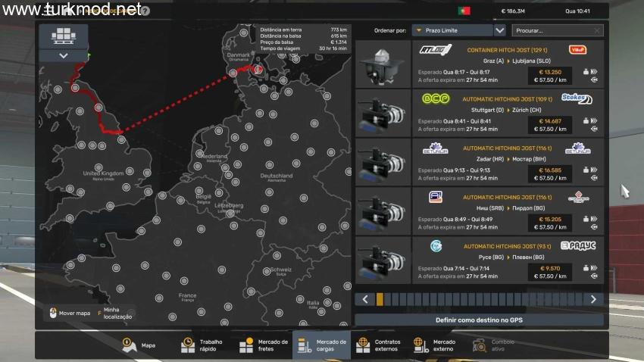Click the red destination logo in Graz job
The width and height of the screenshot is (644, 362).
point(577,50)
